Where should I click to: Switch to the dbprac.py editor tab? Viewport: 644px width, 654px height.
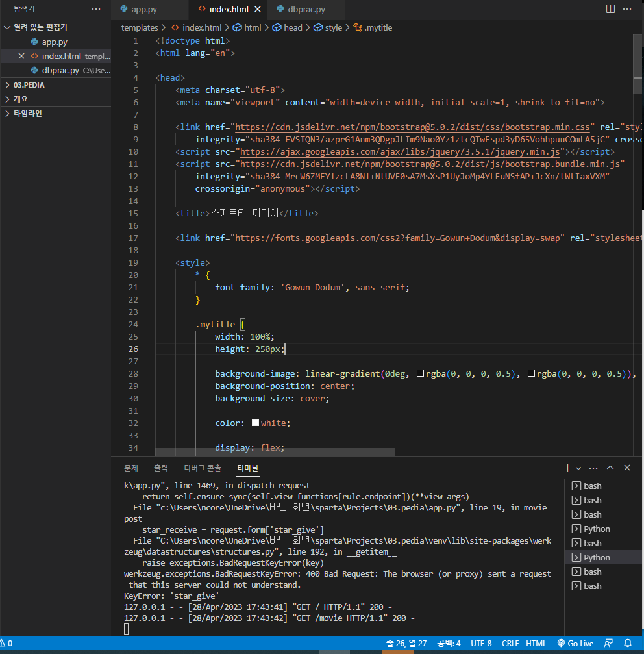coord(306,9)
